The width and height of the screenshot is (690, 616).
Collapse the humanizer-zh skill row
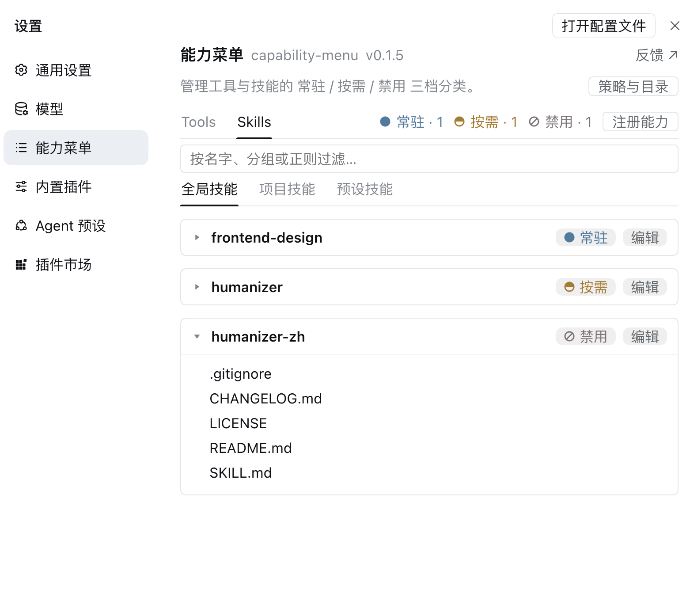197,336
